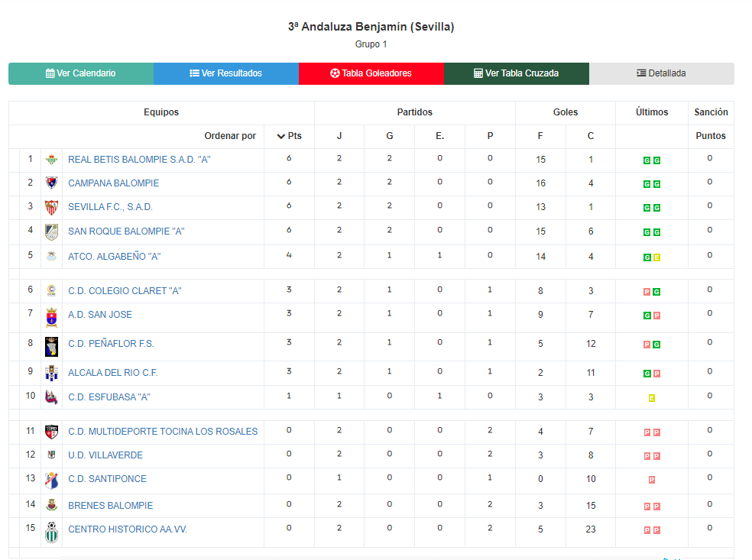Screen dimensions: 752x560
Task: Click the Campana Balompie crest icon
Action: [51, 183]
